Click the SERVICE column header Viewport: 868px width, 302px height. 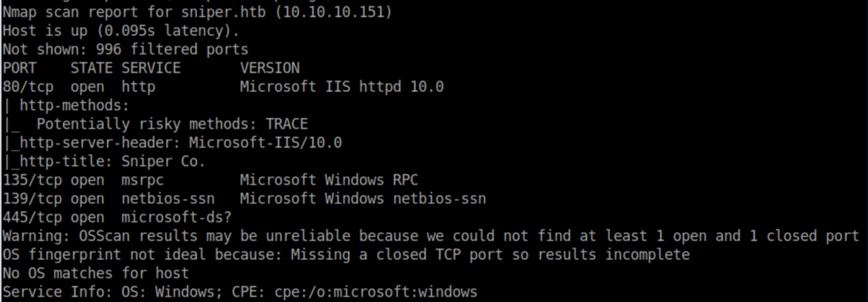(x=151, y=68)
